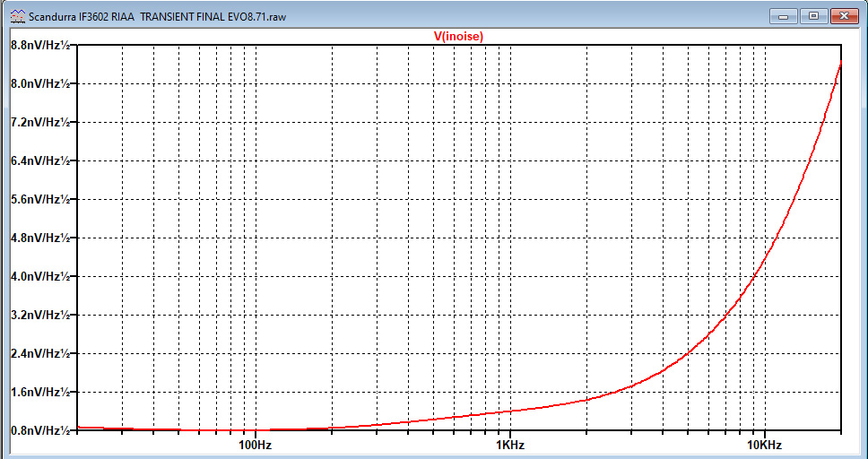The image size is (868, 459).
Task: Click the 2.4nV/Hz½ vertical axis label
Action: 40,353
